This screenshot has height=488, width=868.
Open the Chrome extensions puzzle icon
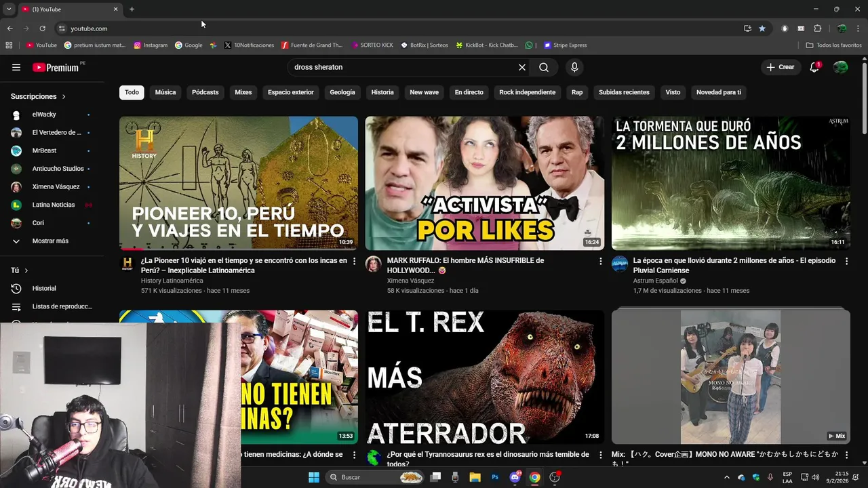[817, 28]
